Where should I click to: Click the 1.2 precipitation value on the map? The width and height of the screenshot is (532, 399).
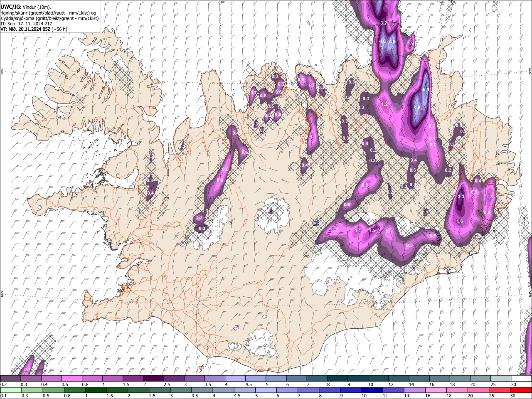coord(384,104)
